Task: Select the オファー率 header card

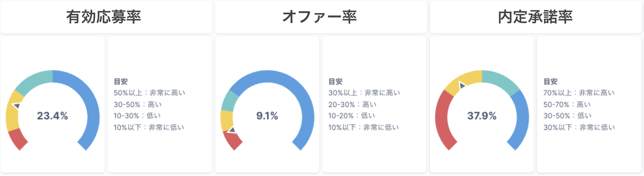Action: point(321,17)
